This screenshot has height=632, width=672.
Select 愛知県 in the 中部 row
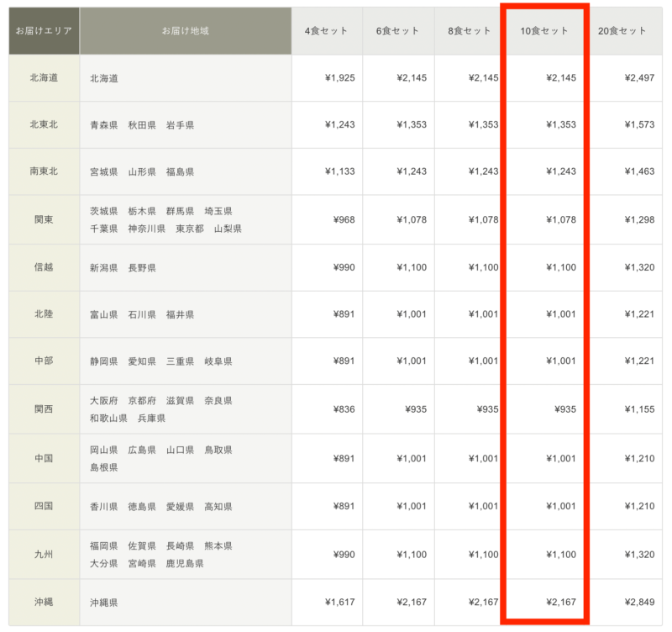[142, 361]
